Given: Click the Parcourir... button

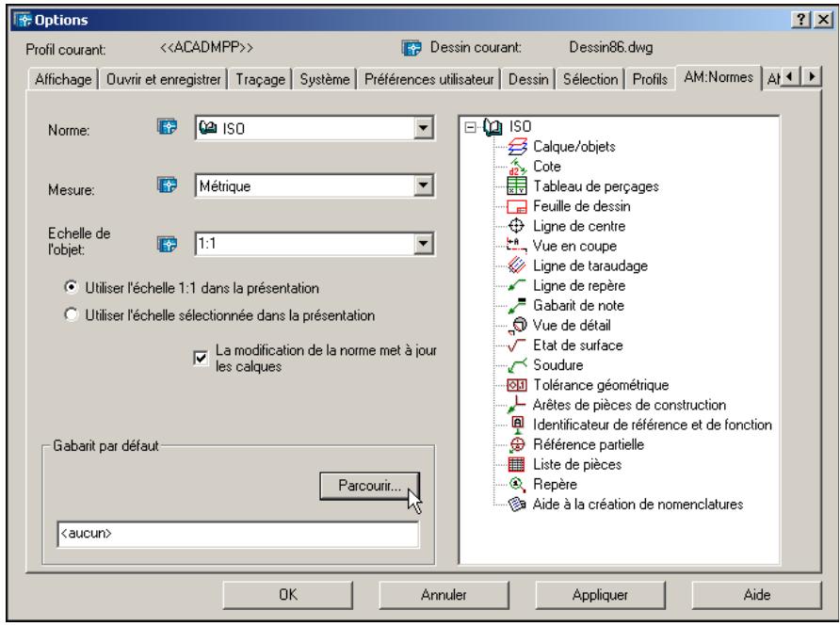Looking at the screenshot, I should (370, 486).
